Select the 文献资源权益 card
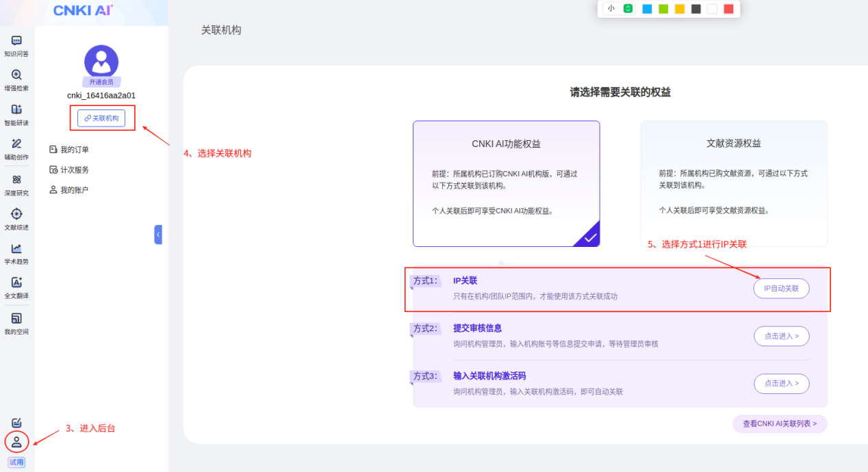Viewport: 868px width, 472px height. pos(733,183)
